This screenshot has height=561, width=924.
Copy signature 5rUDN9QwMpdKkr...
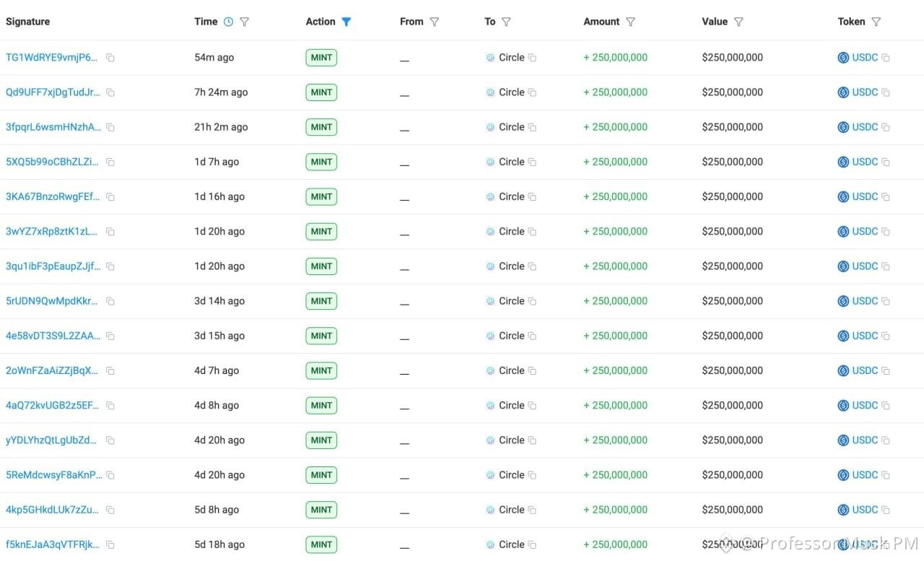(x=110, y=301)
